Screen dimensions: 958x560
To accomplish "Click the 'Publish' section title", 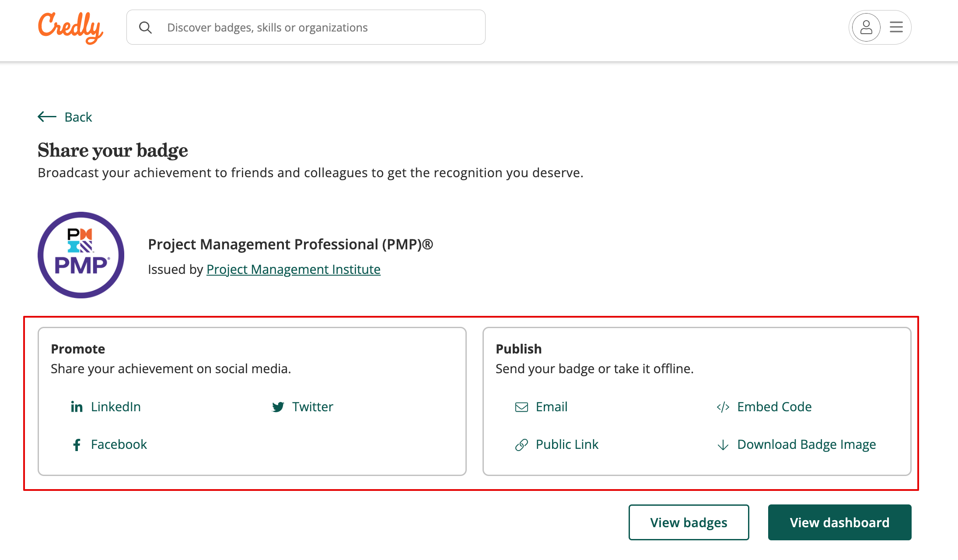I will tap(518, 349).
